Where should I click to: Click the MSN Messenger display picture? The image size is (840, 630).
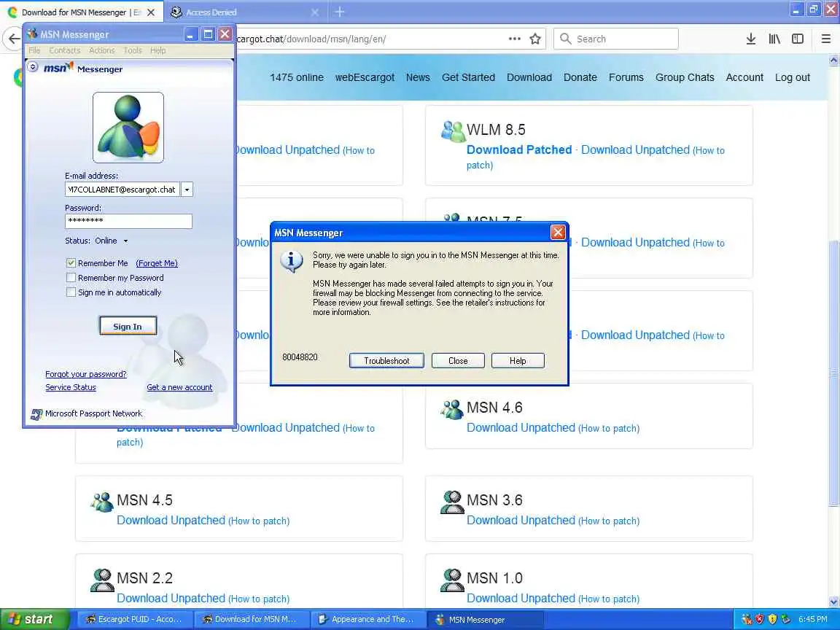(128, 128)
